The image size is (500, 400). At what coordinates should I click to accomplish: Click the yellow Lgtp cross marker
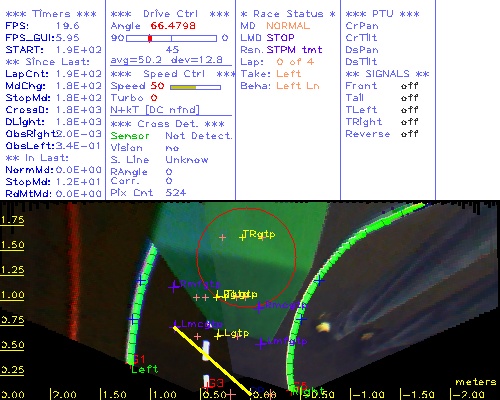pos(218,335)
